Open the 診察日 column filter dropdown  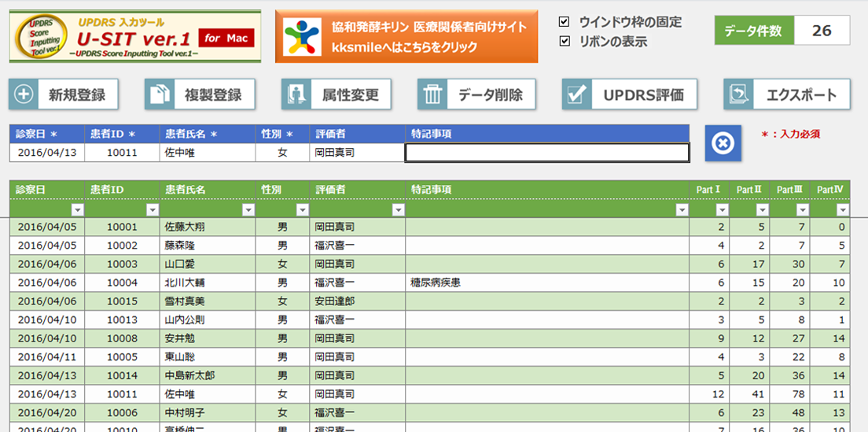point(77,210)
